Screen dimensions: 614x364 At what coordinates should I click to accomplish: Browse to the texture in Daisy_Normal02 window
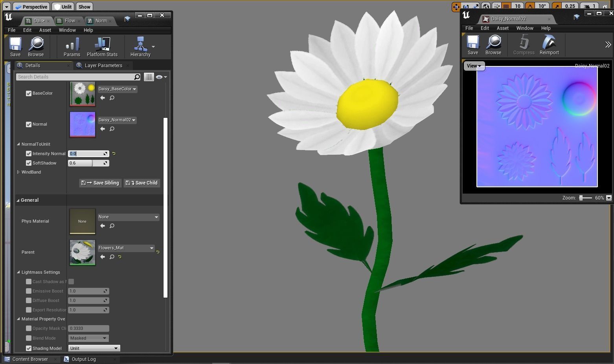click(493, 45)
